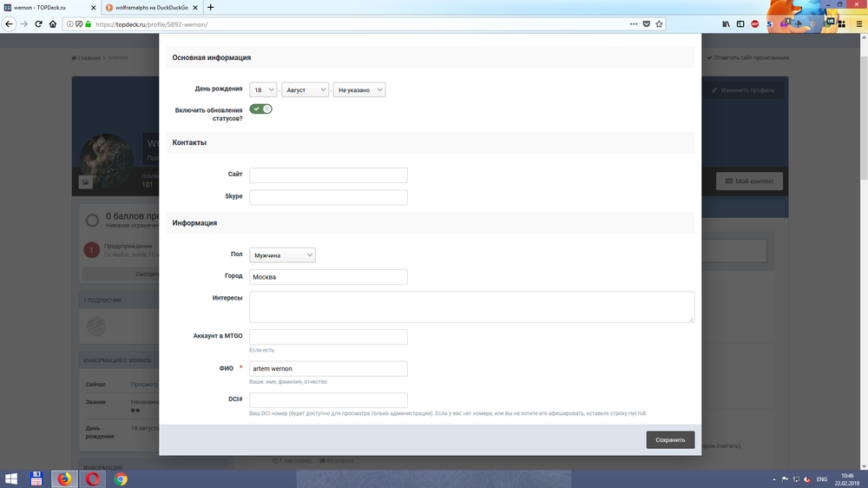Save page to Pocket
Image resolution: width=868 pixels, height=488 pixels.
pos(645,24)
